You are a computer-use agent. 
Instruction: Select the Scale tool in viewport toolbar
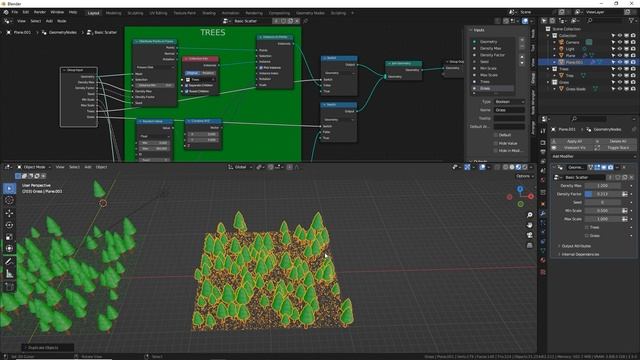click(9, 237)
